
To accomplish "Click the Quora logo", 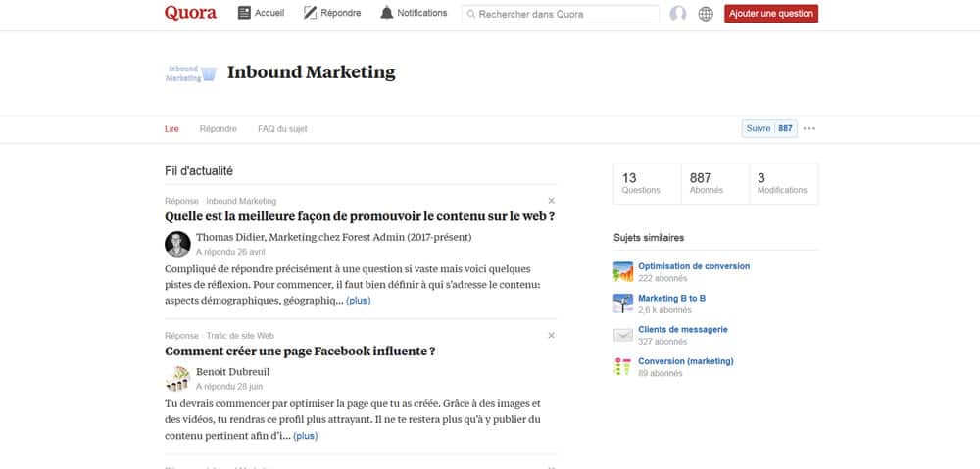I will 191,13.
